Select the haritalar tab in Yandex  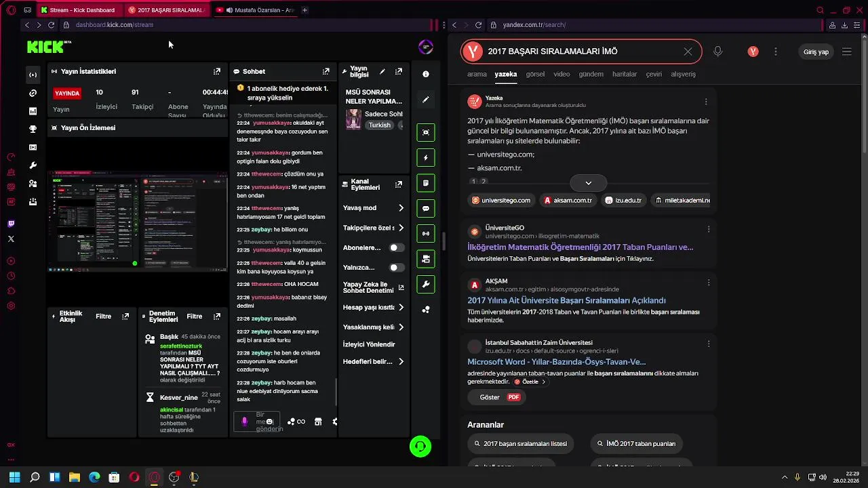coord(625,74)
